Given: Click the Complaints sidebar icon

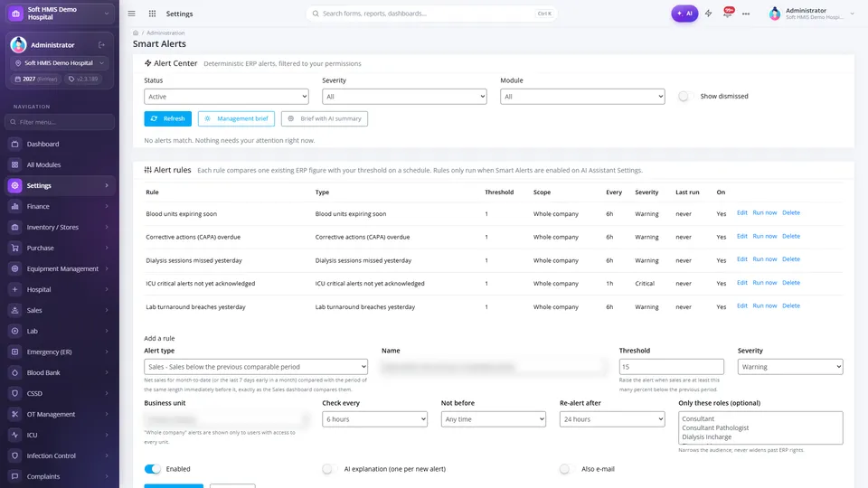Looking at the screenshot, I should point(15,476).
